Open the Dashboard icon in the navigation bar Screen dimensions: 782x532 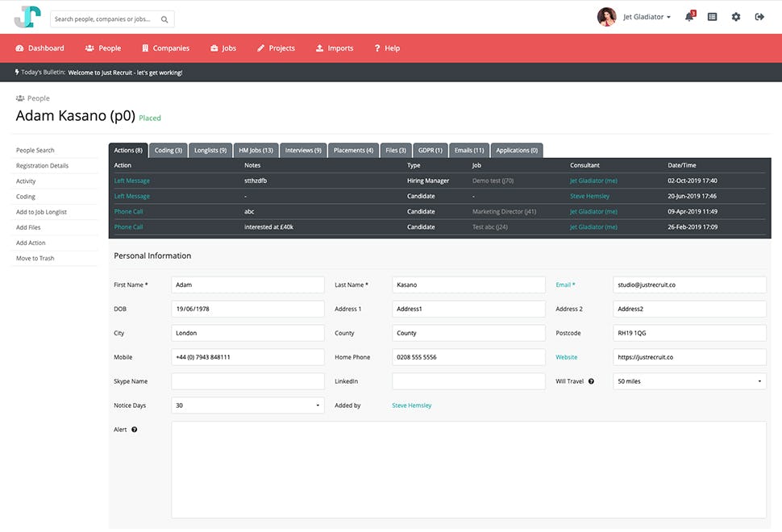click(x=19, y=48)
